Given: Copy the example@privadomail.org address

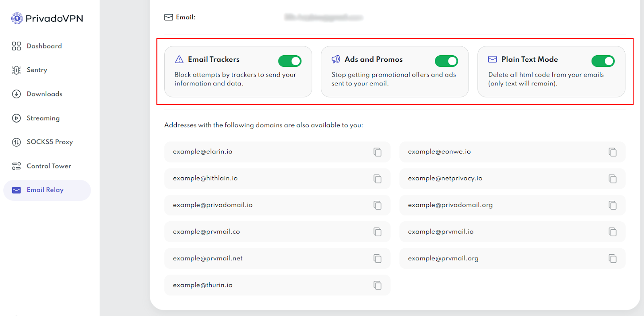Looking at the screenshot, I should pyautogui.click(x=612, y=205).
